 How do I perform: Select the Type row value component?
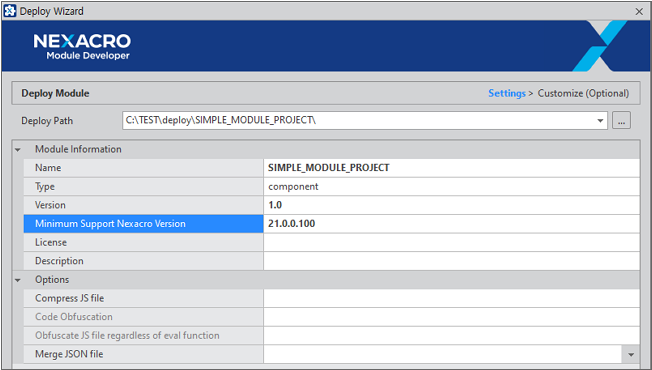[451, 187]
